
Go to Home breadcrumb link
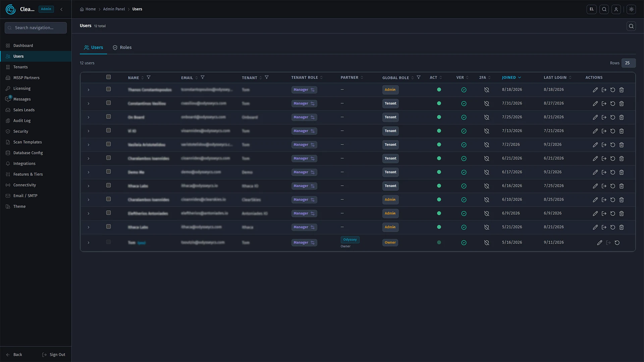point(88,9)
